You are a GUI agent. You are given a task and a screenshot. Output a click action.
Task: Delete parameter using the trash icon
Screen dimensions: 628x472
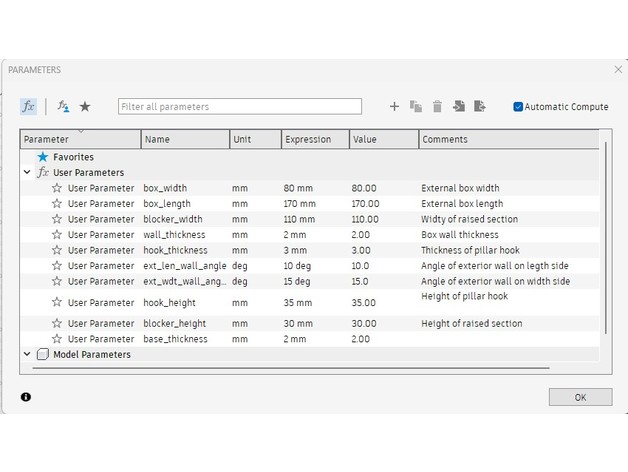point(437,106)
